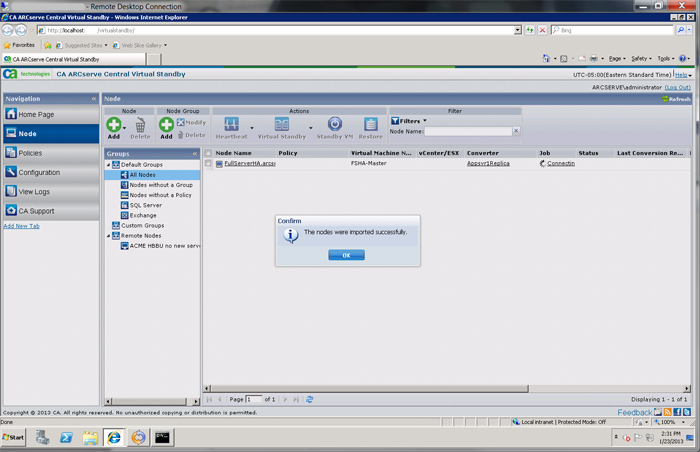Open the IE Page menu

[x=617, y=59]
